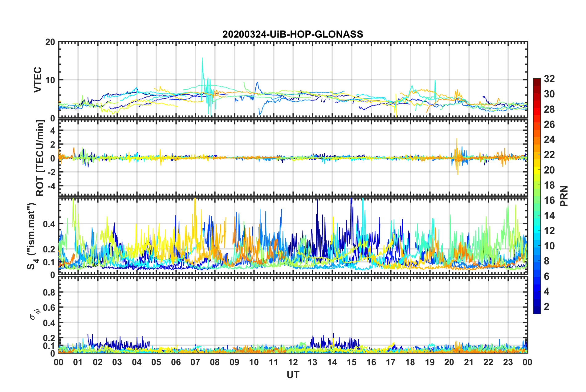Select the UT x-axis label
This screenshot has width=586, height=392.
pyautogui.click(x=293, y=375)
